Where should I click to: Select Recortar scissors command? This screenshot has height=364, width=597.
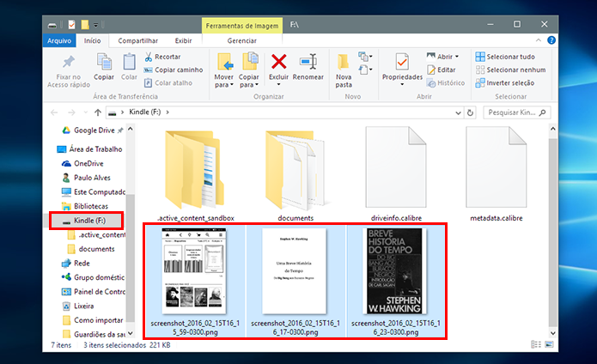162,57
